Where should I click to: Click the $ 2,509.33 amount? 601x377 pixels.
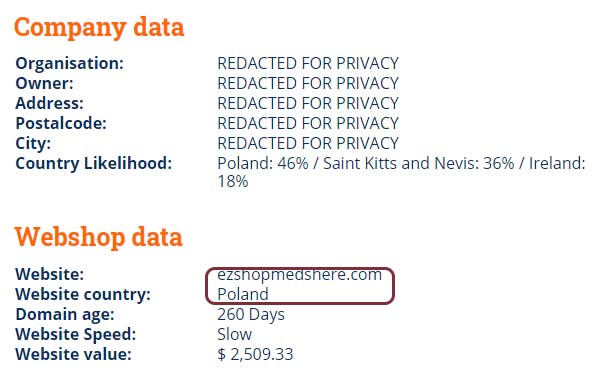(255, 354)
